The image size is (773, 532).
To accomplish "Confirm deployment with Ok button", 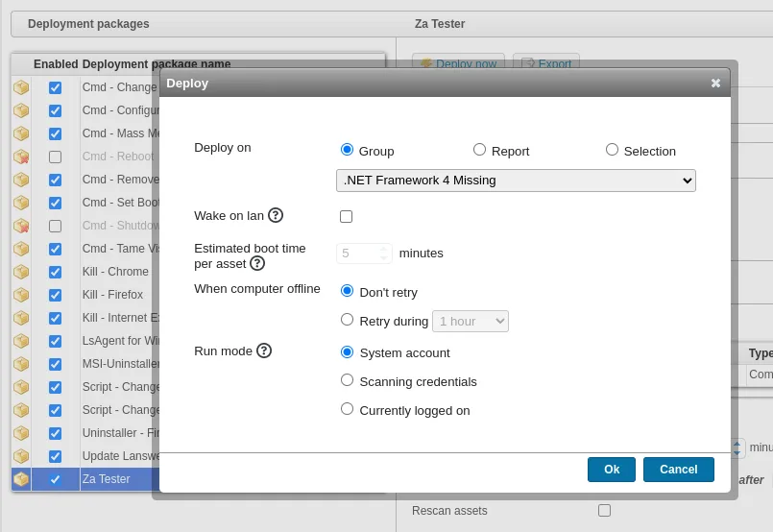I will tap(612, 470).
